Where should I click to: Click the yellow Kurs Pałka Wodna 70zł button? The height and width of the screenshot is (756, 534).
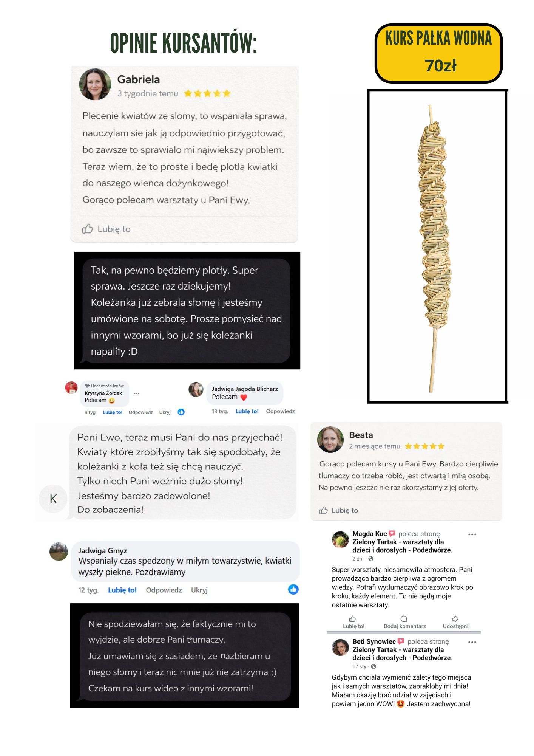438,53
